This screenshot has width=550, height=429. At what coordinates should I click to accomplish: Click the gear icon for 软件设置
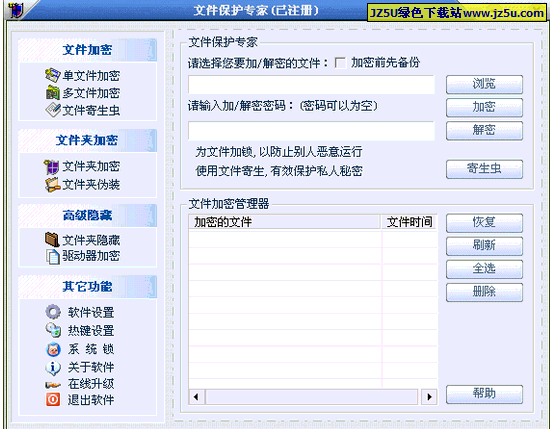tap(53, 311)
